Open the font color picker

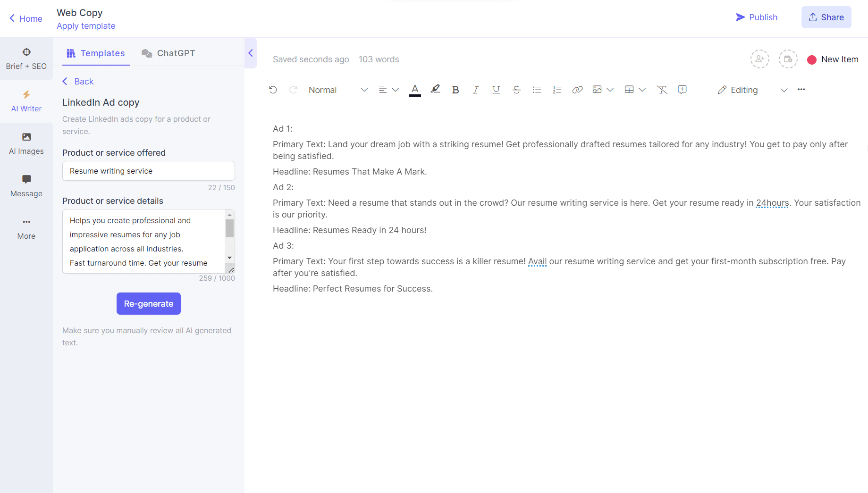(x=415, y=89)
